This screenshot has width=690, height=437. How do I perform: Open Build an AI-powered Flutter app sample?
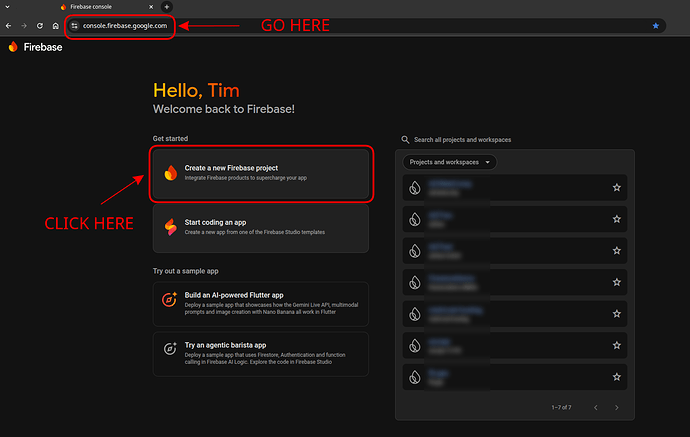coord(260,302)
